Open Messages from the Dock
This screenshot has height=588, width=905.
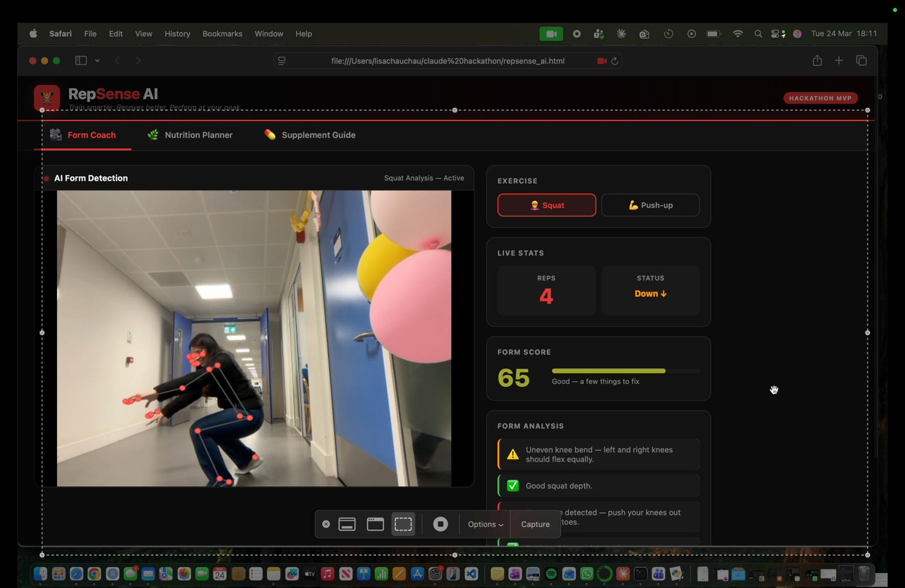[x=131, y=574]
